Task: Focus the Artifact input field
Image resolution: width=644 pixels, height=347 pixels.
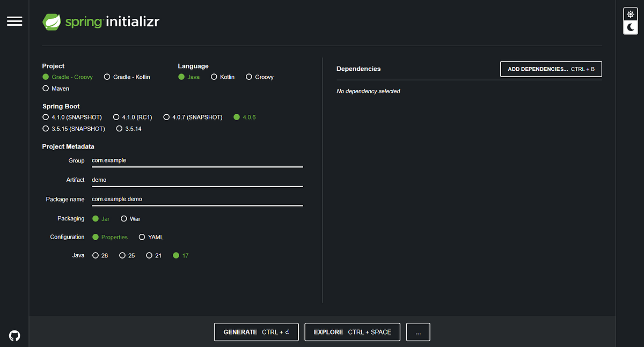Action: (197, 180)
